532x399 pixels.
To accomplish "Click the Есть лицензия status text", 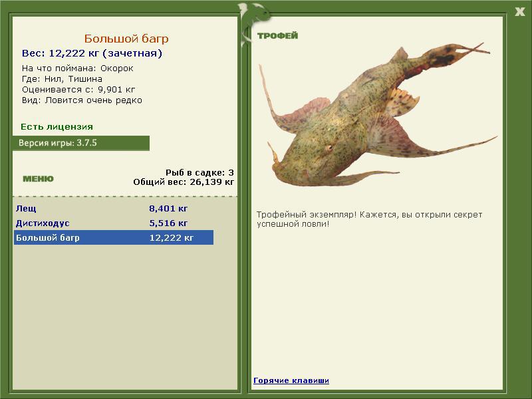I will [57, 127].
